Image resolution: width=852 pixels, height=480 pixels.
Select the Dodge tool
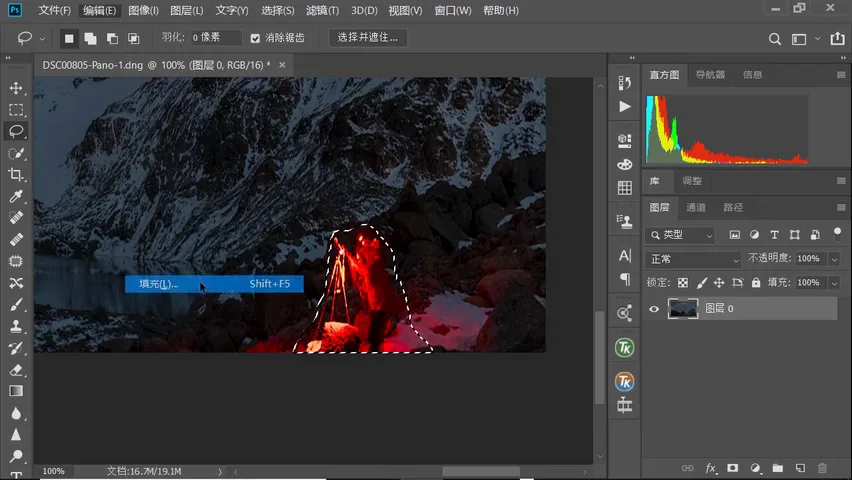pyautogui.click(x=16, y=456)
